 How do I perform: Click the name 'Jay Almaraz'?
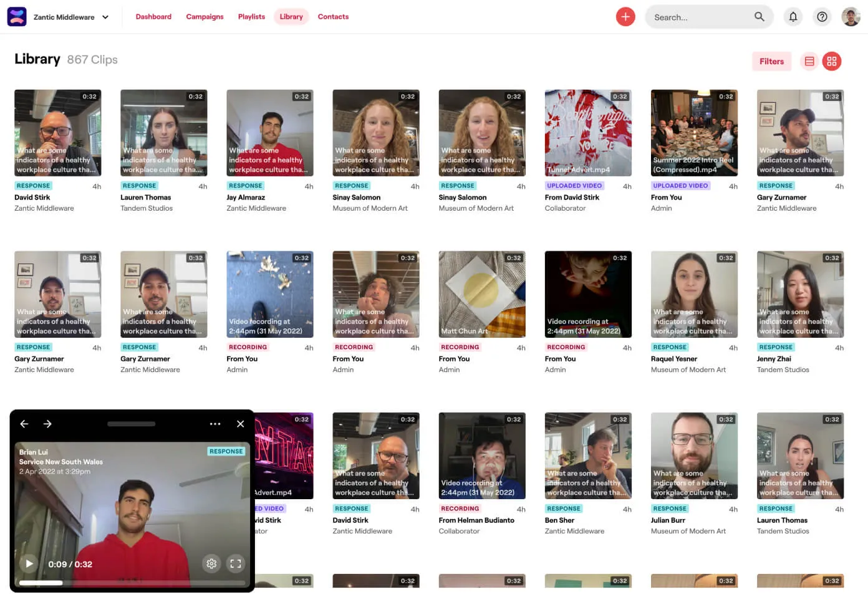(x=246, y=198)
